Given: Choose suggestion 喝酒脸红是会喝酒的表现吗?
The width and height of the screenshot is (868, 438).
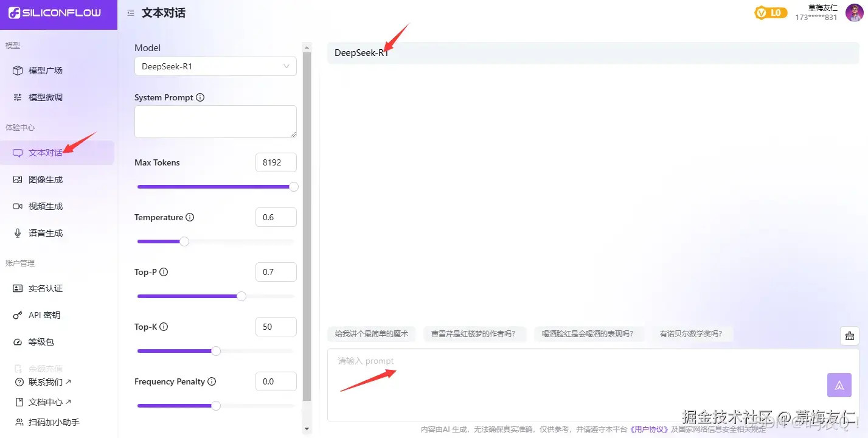Looking at the screenshot, I should click(x=588, y=333).
